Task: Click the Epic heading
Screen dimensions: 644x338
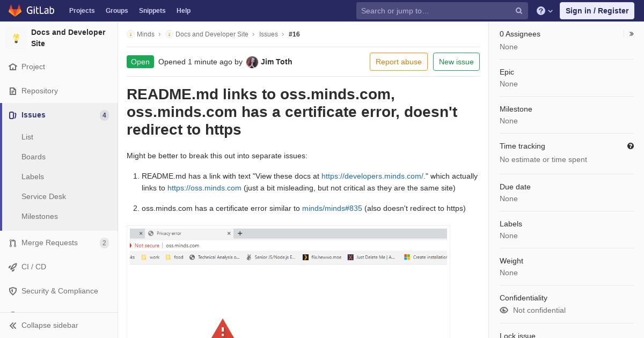Action: point(507,72)
